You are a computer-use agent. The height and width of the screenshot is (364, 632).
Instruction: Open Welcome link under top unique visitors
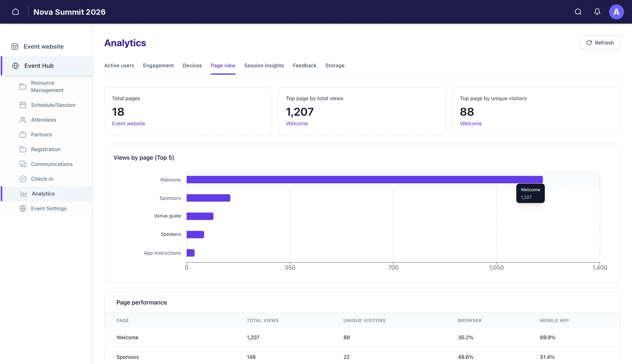coord(471,124)
